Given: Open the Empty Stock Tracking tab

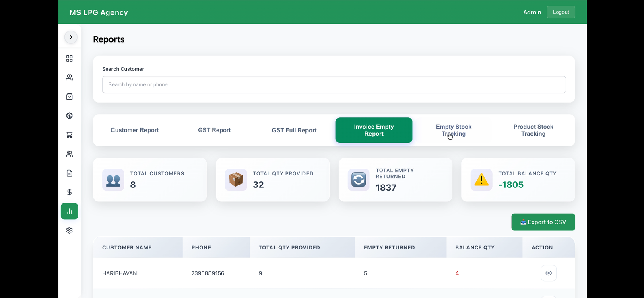Looking at the screenshot, I should pos(454,130).
